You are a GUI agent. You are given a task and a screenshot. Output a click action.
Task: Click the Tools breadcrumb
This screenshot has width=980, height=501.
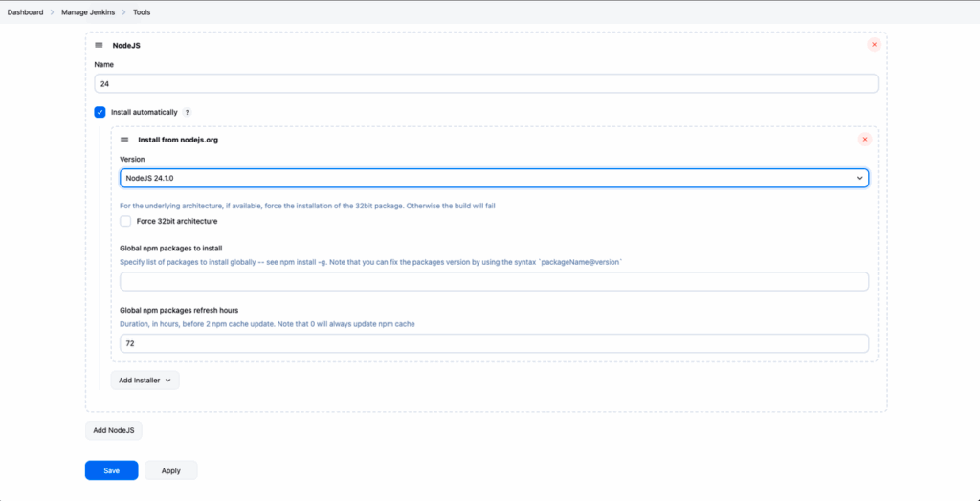(142, 12)
